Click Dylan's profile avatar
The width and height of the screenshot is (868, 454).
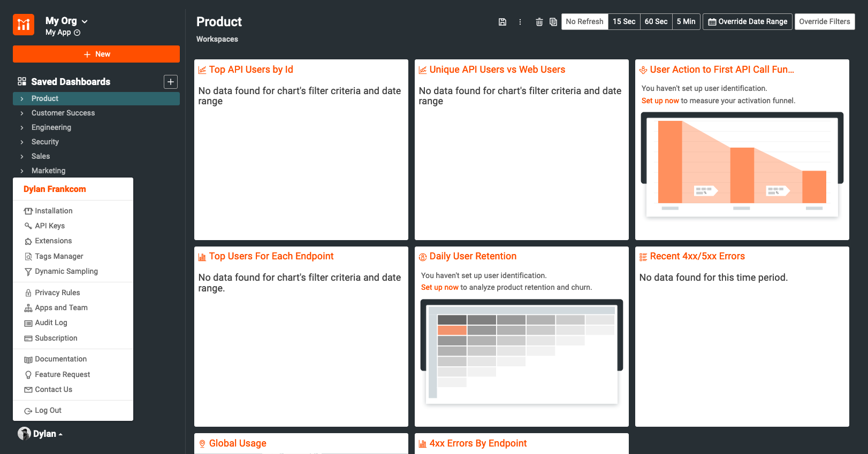[24, 434]
